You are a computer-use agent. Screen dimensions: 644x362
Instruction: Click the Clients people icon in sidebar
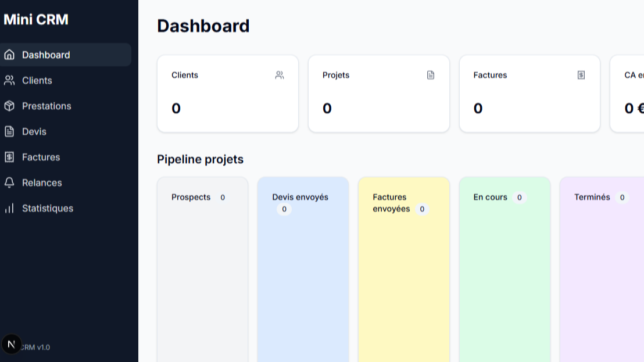tap(9, 80)
